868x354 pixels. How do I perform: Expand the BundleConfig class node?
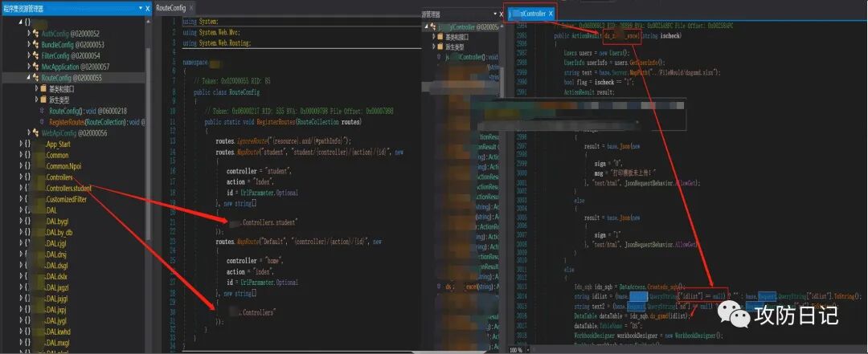(x=29, y=45)
